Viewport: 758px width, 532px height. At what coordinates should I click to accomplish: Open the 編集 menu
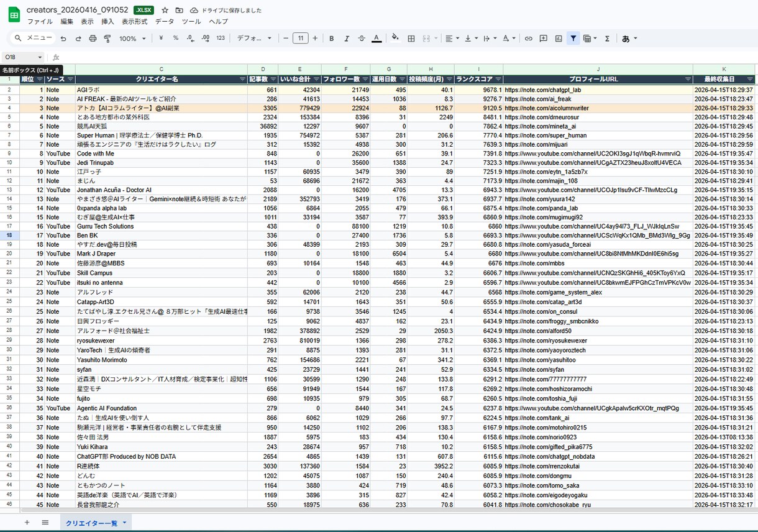coord(67,22)
